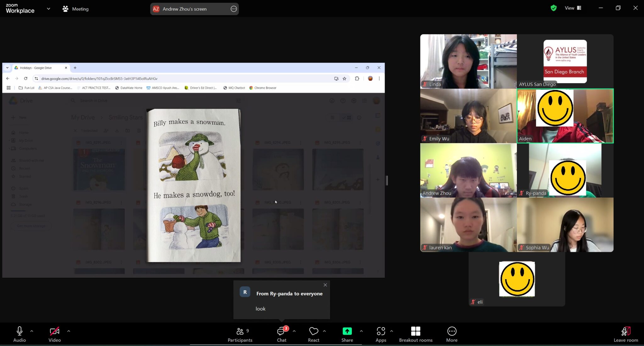Viewport: 644px width, 346px height.
Task: Select AYLUS San Diego participant tile
Action: point(565,61)
